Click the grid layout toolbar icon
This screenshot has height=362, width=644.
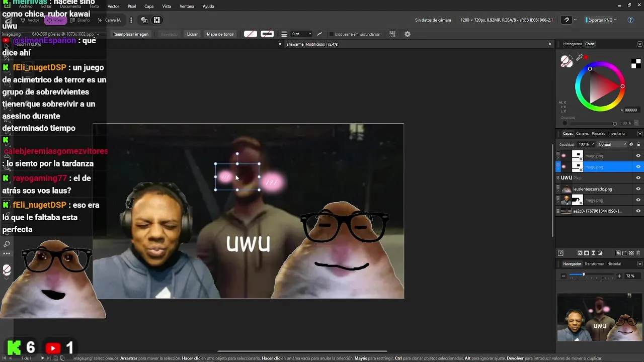[x=157, y=20]
